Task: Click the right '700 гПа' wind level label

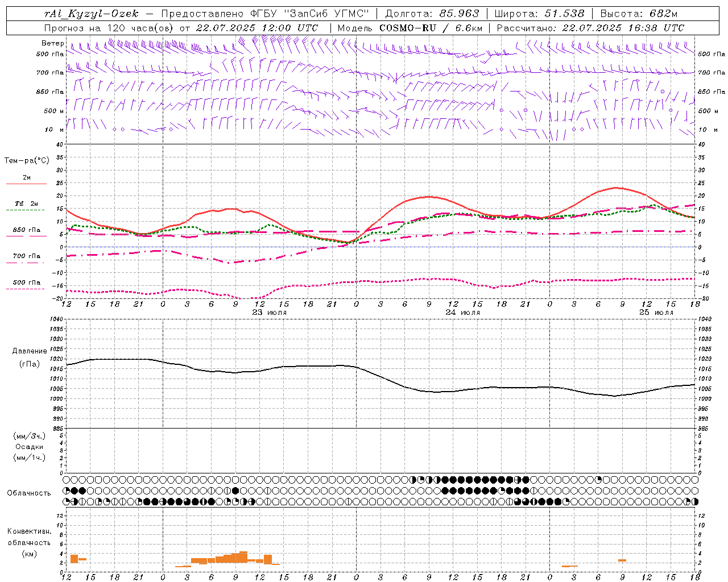Action: pos(712,73)
